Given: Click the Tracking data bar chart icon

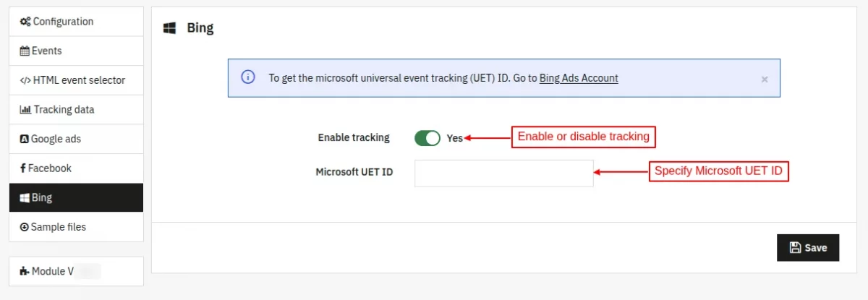Looking at the screenshot, I should pos(25,110).
